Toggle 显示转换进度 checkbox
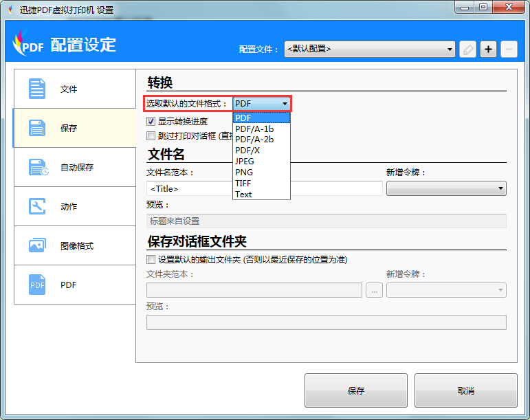The width and height of the screenshot is (530, 420). click(151, 122)
